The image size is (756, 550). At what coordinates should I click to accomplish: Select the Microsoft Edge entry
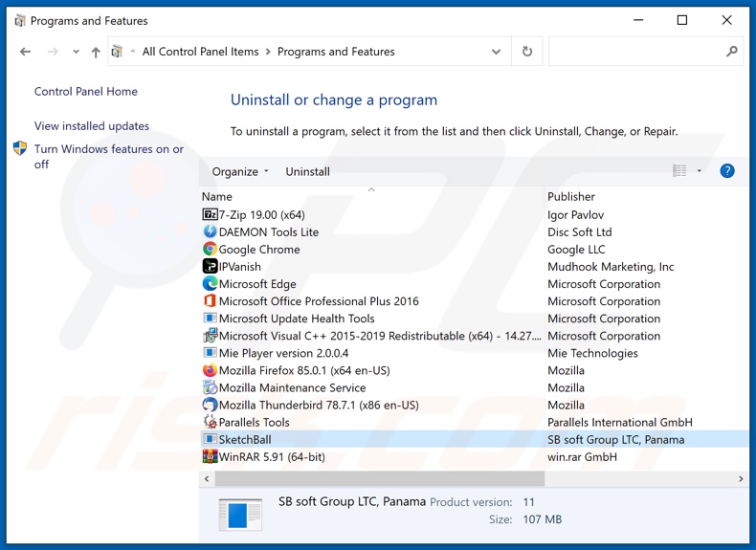click(x=257, y=284)
